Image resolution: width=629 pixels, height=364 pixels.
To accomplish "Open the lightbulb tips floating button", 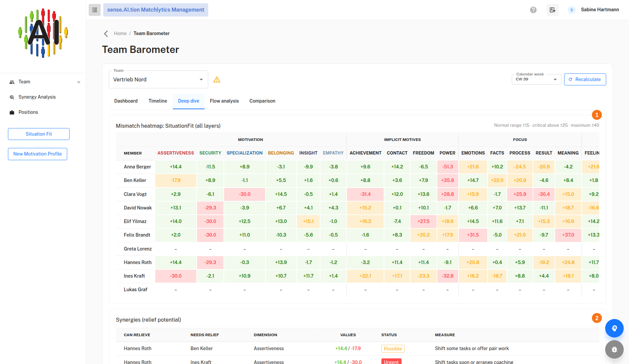I will [614, 328].
